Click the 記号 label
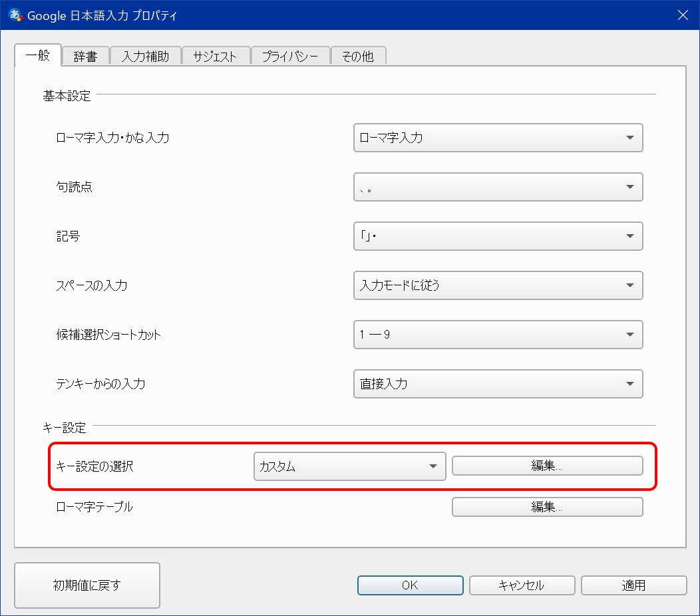 pos(68,235)
